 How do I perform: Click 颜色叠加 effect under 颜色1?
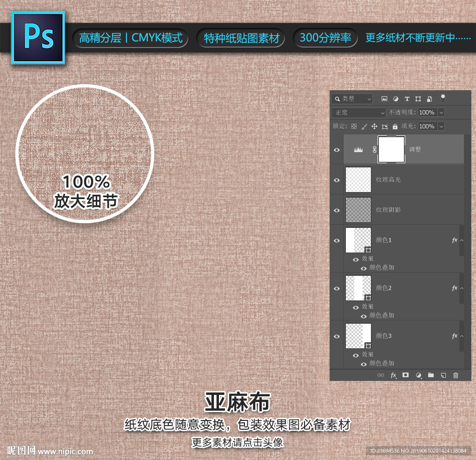382,267
